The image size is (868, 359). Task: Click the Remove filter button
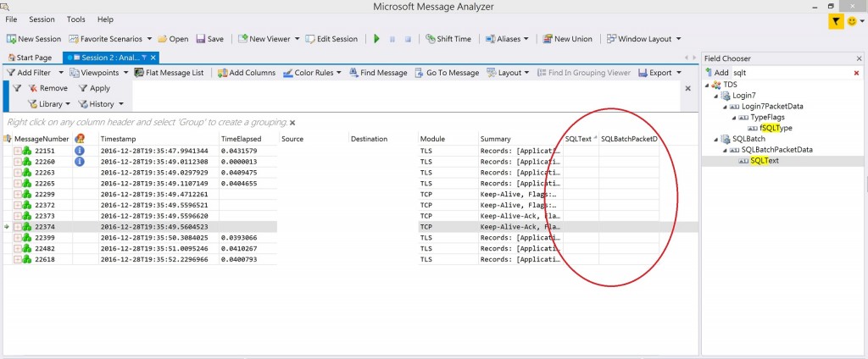point(47,88)
